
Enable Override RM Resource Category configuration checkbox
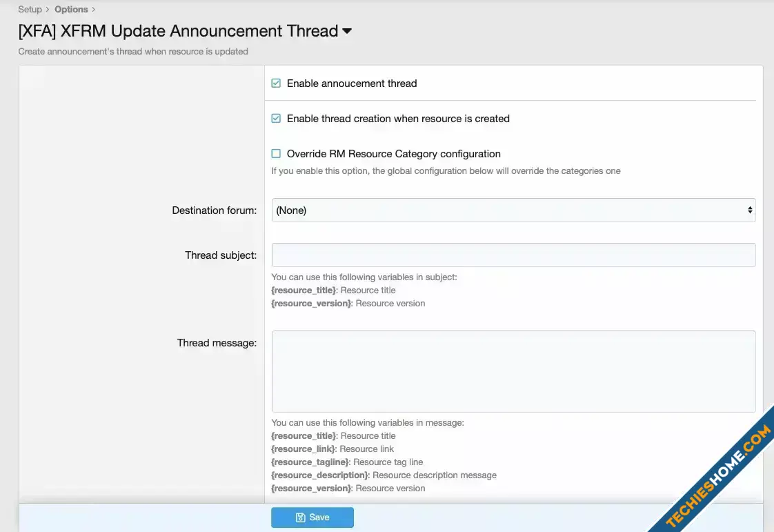click(276, 154)
